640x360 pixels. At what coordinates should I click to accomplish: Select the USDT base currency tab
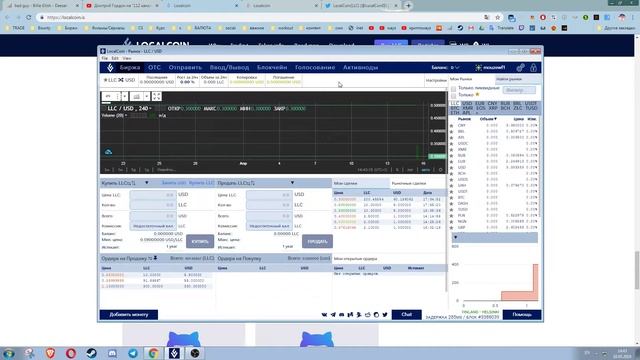click(x=531, y=104)
